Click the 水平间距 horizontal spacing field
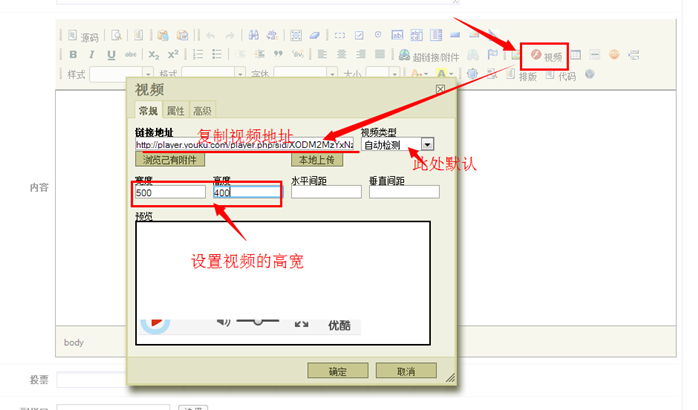 [x=326, y=192]
